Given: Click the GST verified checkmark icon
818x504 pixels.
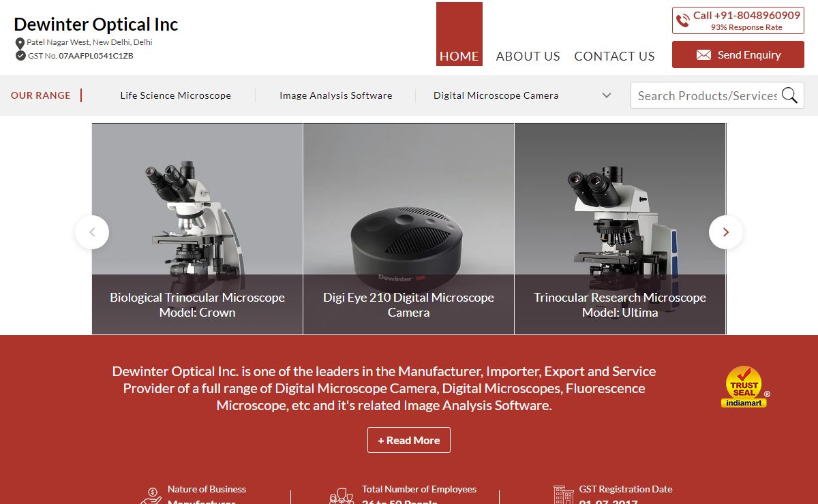Looking at the screenshot, I should coord(20,56).
